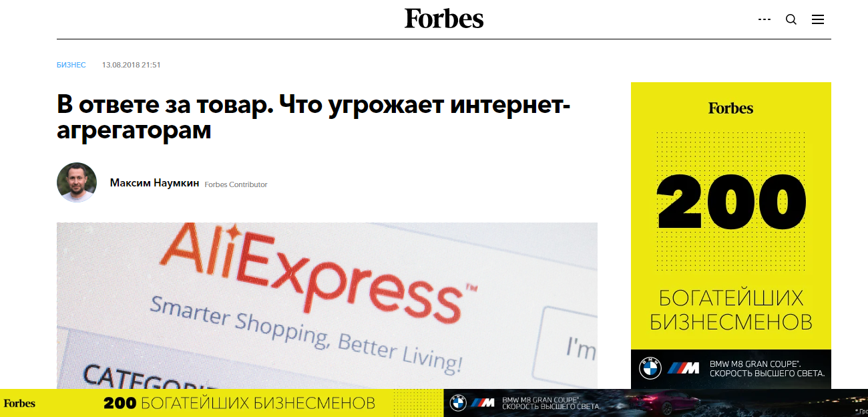Click the BMW M8 Gran Coupe sidebar banner text

coord(767,368)
